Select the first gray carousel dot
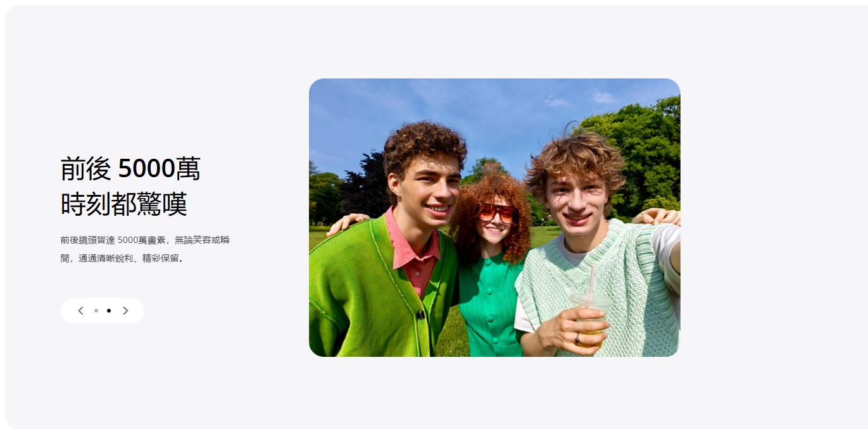 [x=96, y=311]
